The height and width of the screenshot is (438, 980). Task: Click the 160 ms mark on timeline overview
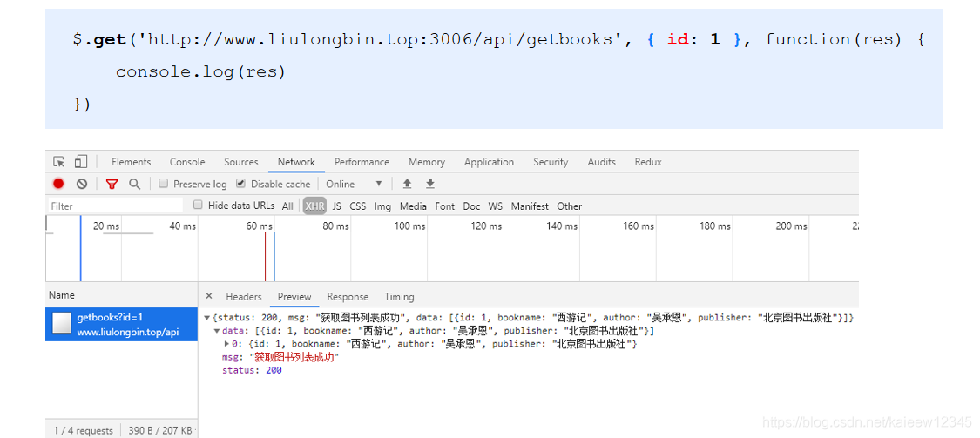tap(639, 226)
